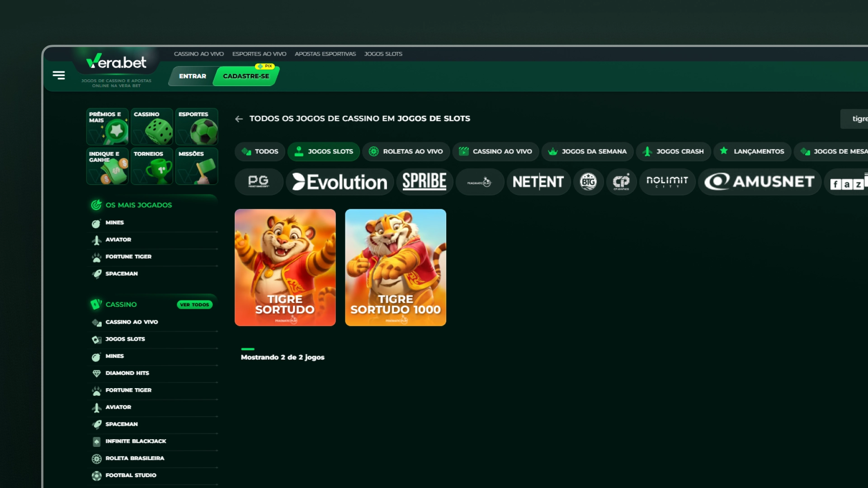Click the Footbal Studio ball icon

(96, 476)
